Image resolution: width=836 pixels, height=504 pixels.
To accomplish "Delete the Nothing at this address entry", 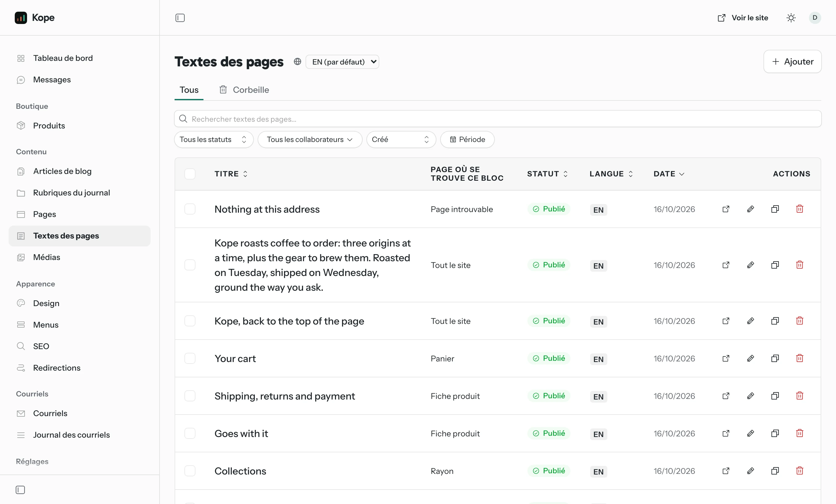I will (x=800, y=209).
